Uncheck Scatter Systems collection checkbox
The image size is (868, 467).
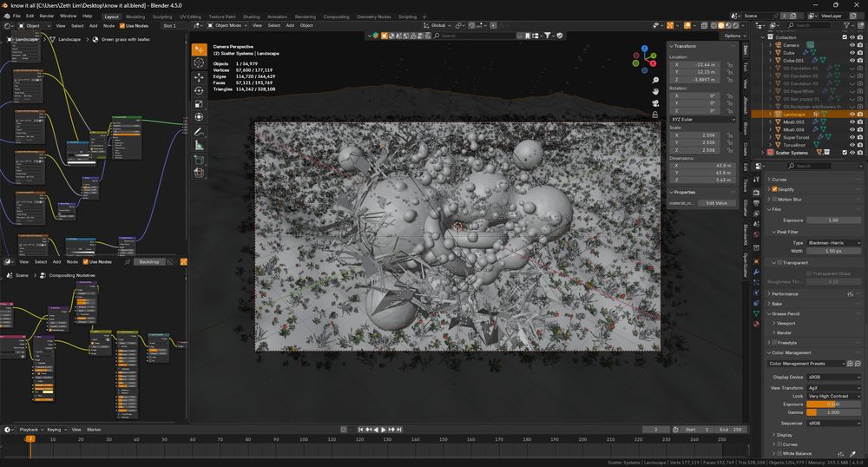click(845, 153)
